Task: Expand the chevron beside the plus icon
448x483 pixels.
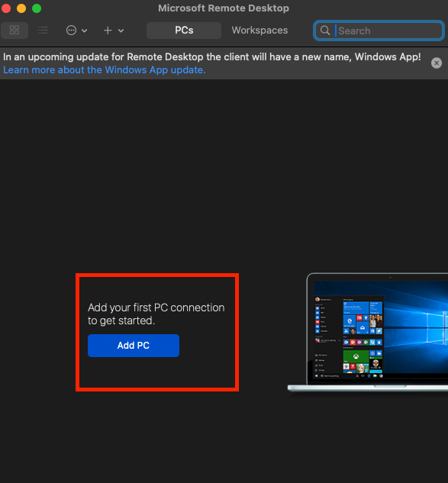Action: [121, 31]
